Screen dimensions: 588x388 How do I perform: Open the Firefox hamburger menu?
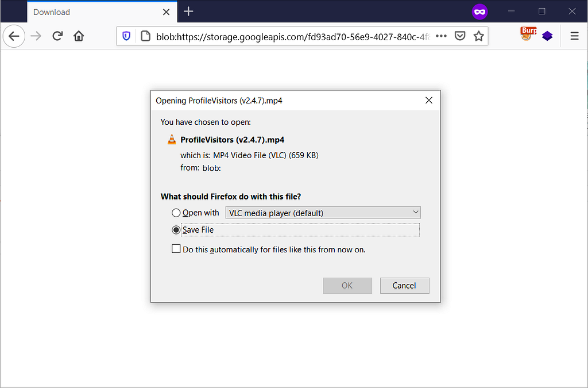[574, 36]
